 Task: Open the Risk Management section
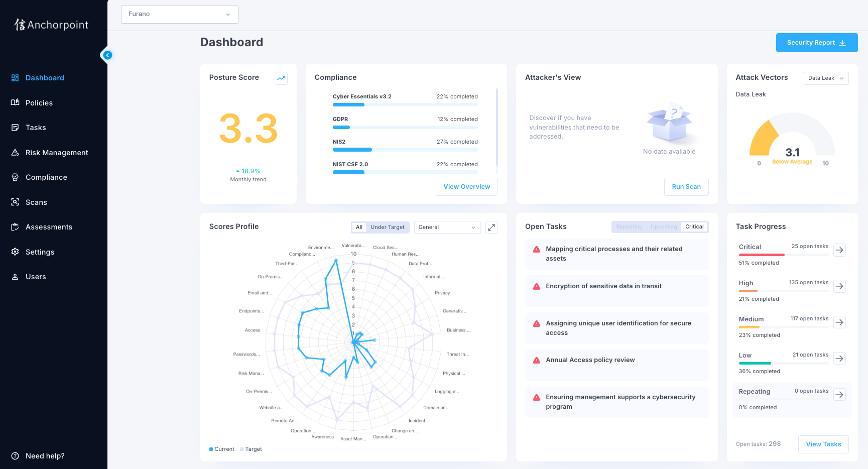[x=57, y=152]
